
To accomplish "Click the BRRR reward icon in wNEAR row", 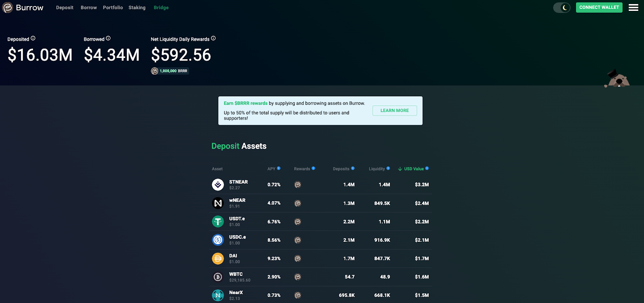I will click(298, 203).
